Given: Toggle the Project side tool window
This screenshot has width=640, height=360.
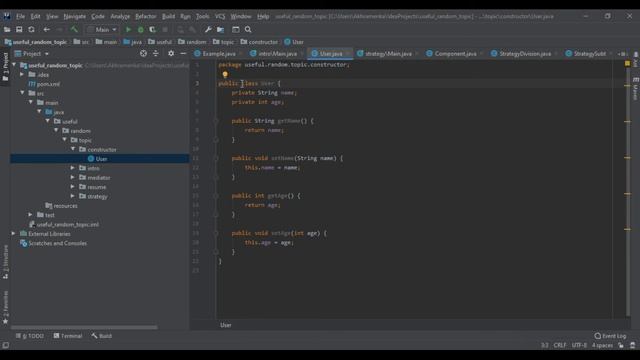Looking at the screenshot, I should coord(5,67).
